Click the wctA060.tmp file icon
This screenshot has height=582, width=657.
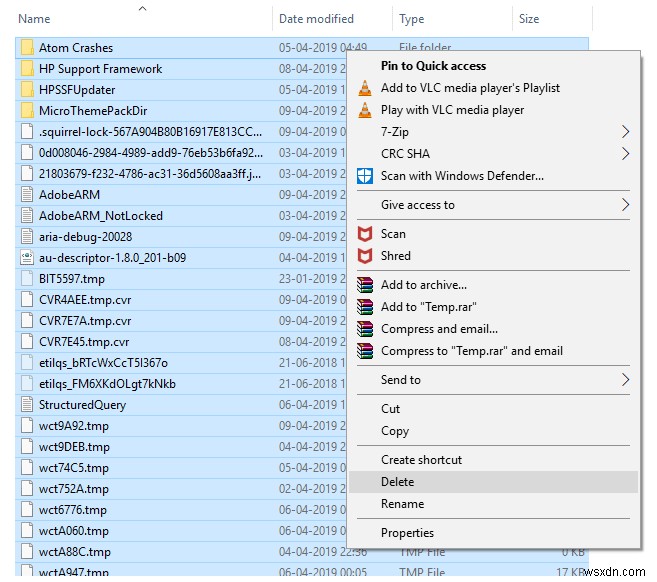(x=27, y=530)
